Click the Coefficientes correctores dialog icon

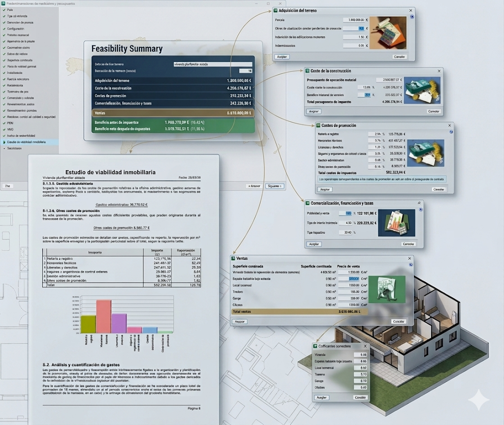[x=315, y=346]
